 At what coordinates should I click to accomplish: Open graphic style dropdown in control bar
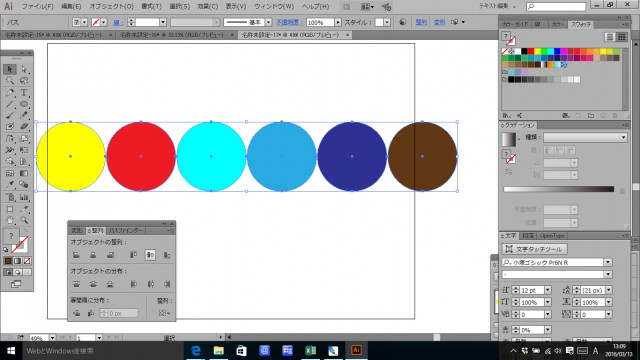[x=387, y=22]
